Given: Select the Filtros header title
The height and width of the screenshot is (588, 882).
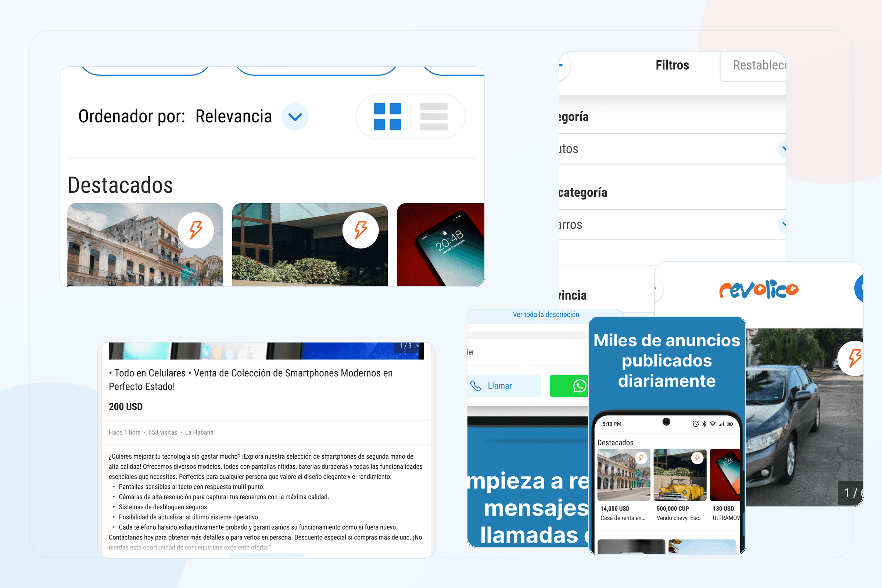Looking at the screenshot, I should tap(673, 65).
